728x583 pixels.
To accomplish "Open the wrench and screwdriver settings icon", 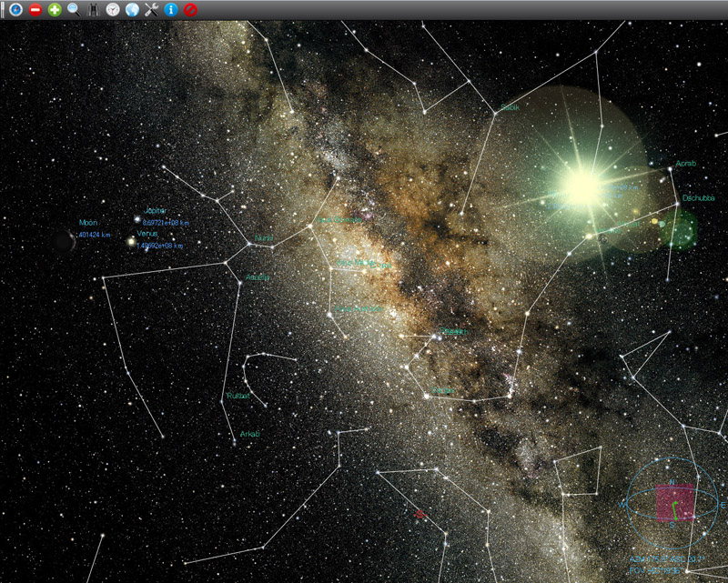I will click(152, 9).
